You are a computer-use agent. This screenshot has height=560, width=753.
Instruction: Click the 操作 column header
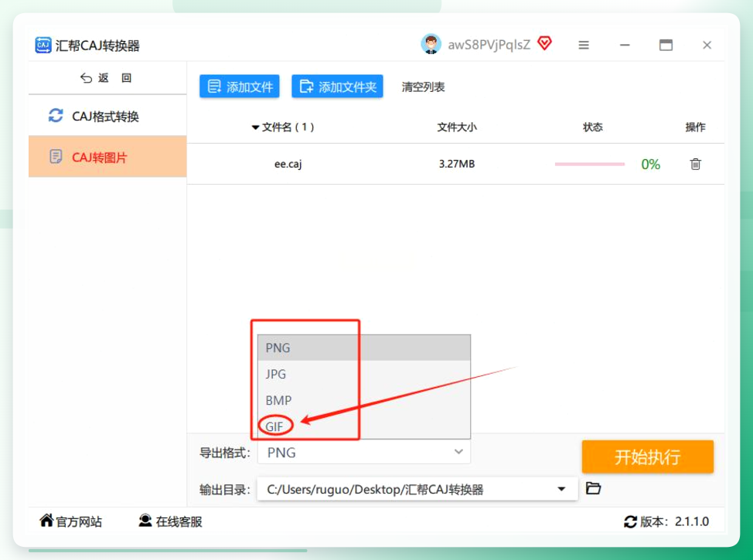[x=695, y=127]
